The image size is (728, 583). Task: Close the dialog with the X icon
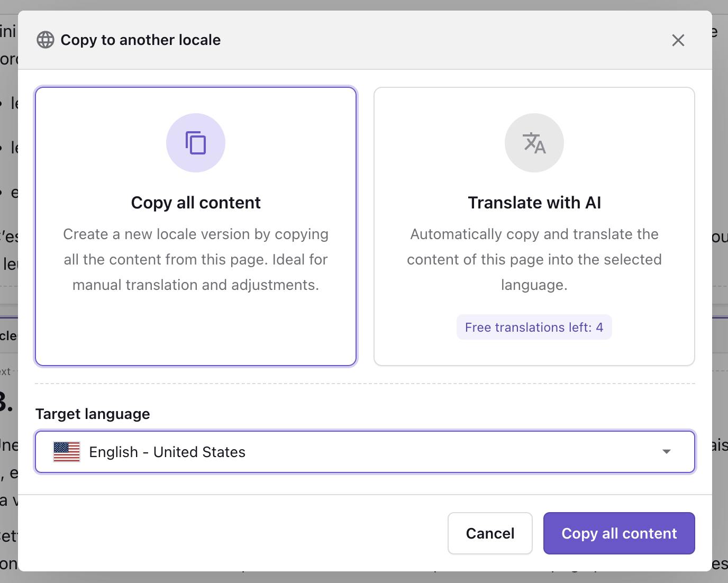(x=678, y=40)
